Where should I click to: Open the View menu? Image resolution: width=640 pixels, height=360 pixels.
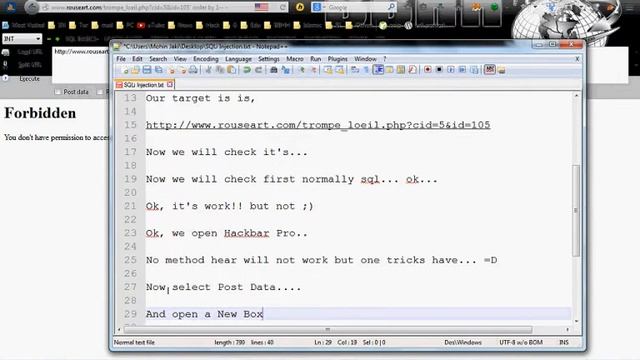pos(180,59)
